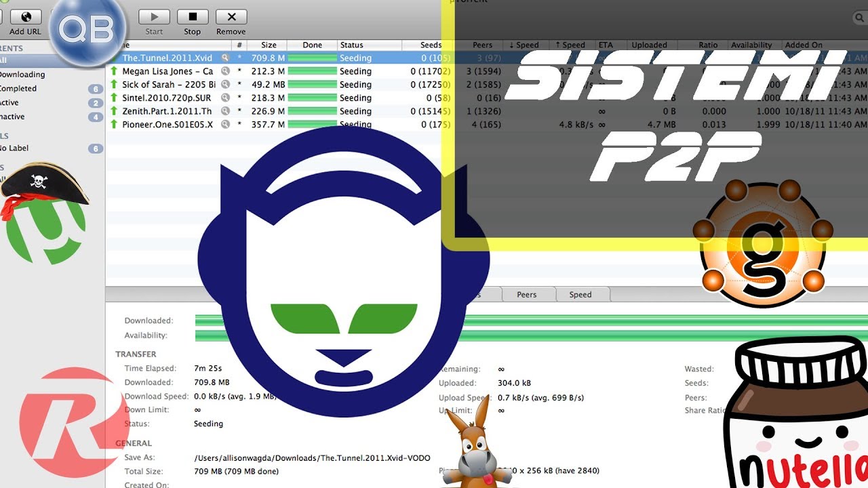Click green seeding arrow for Megan Lisa Jones
Screen dimensions: 868x488
(114, 71)
